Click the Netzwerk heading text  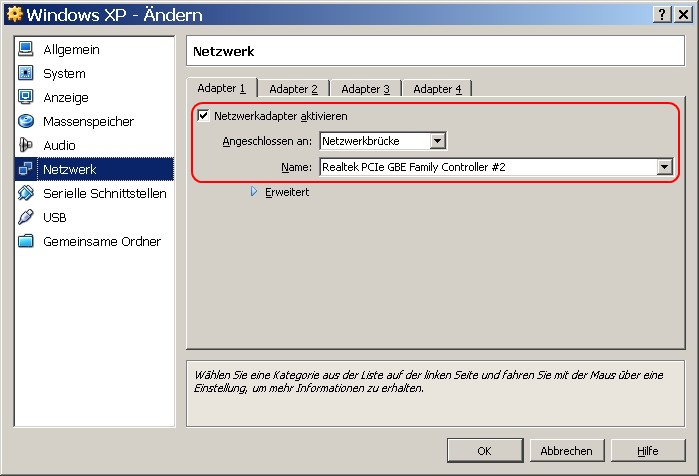224,51
